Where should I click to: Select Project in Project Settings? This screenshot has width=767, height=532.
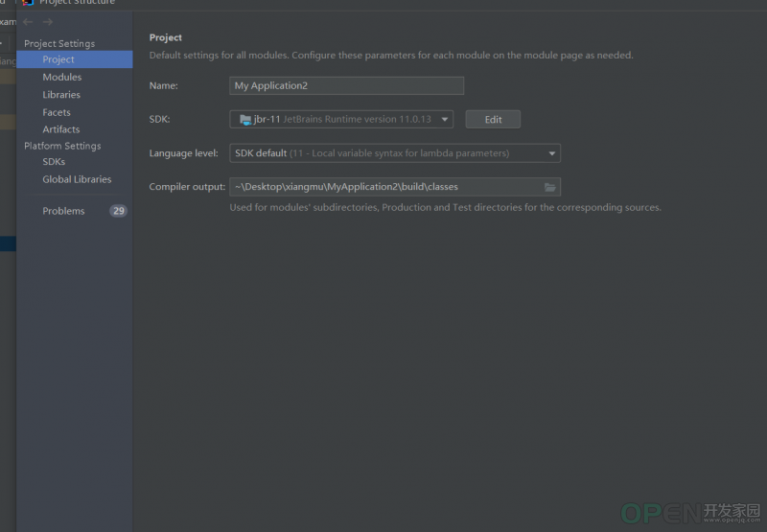click(75, 59)
